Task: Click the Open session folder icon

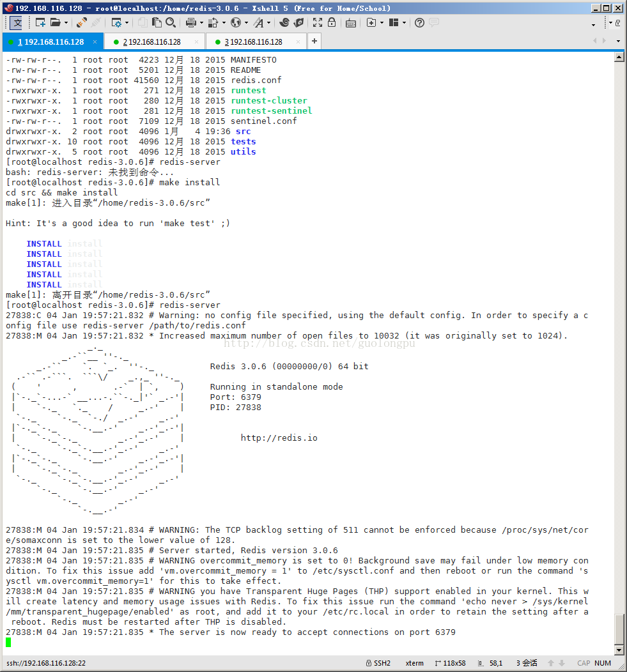Action: pos(56,23)
